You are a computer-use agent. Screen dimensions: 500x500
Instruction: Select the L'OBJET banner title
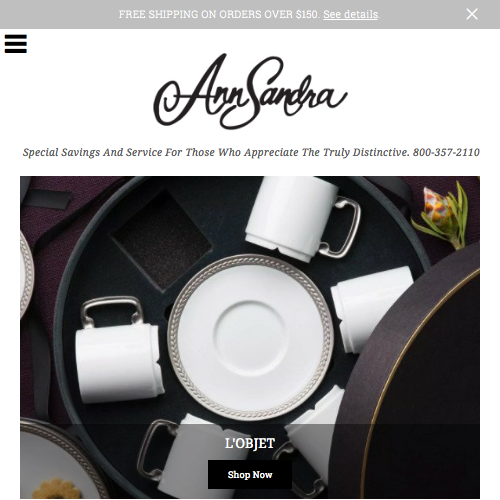(x=250, y=443)
